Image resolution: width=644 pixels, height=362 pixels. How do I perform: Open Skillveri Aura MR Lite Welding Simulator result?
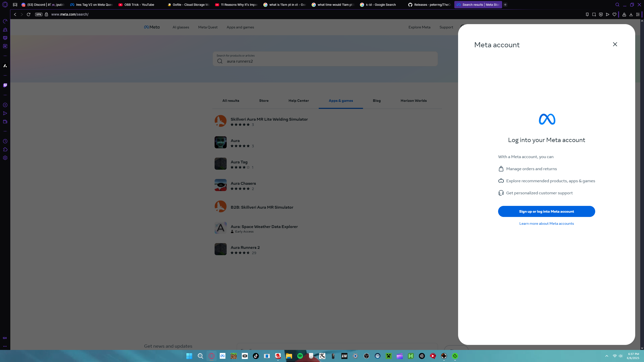click(269, 119)
